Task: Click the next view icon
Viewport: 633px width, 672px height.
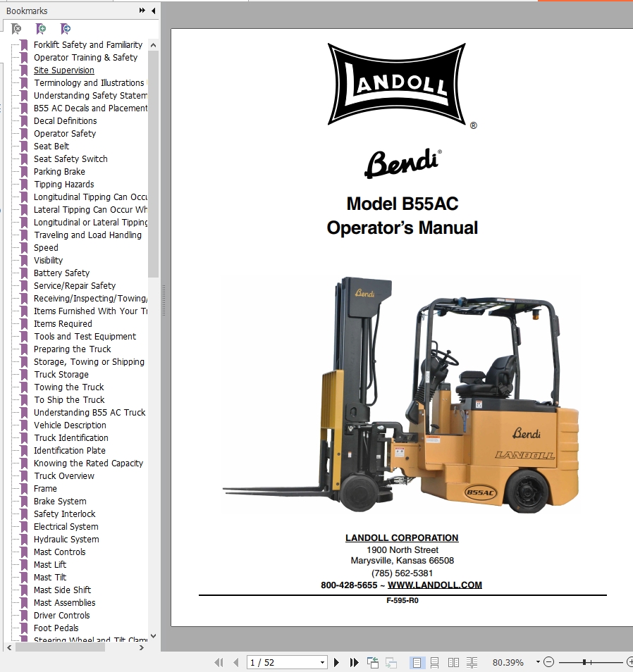Action: point(391,663)
